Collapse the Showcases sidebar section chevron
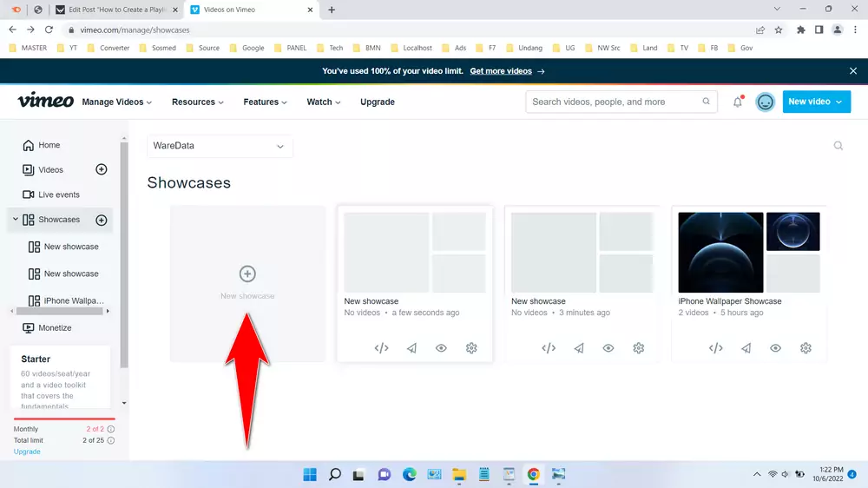 pyautogui.click(x=16, y=220)
